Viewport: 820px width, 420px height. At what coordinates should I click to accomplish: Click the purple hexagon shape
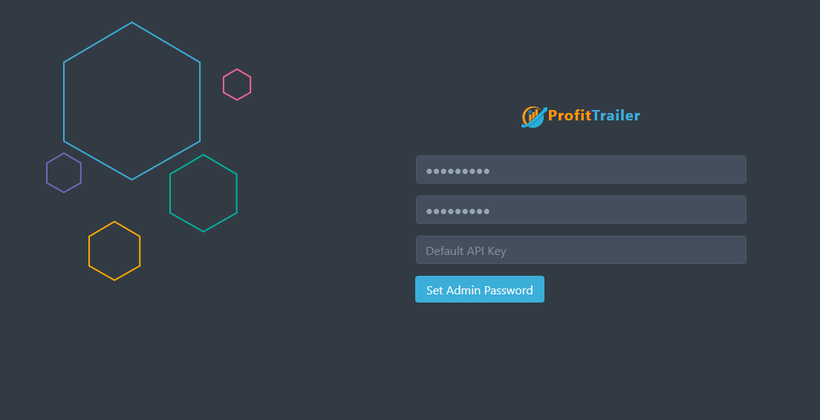[x=64, y=173]
